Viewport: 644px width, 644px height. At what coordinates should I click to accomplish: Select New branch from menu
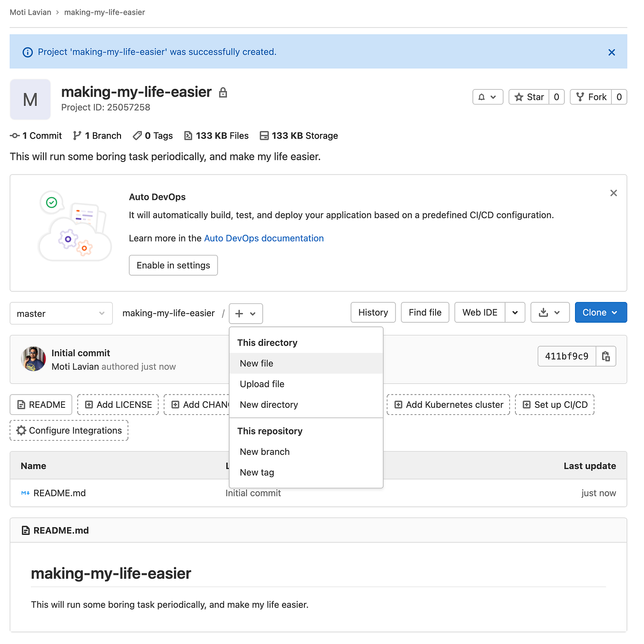point(306,452)
